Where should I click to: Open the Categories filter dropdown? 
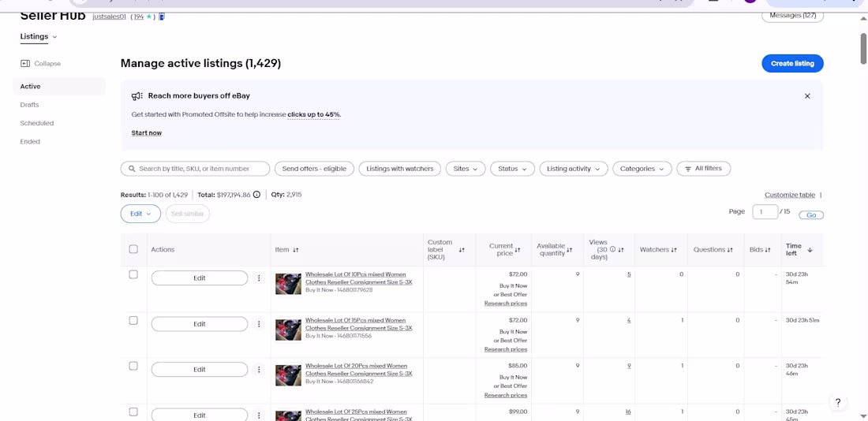642,169
